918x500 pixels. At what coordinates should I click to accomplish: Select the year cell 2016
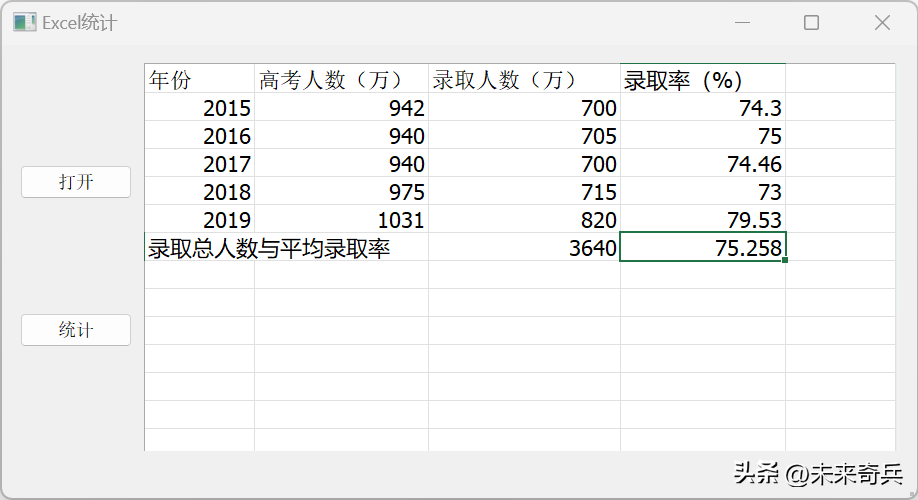tap(200, 135)
